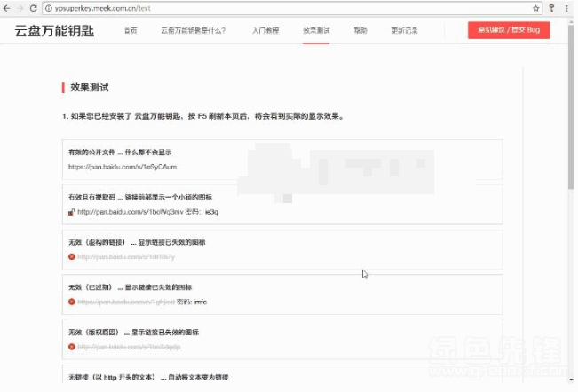Bookmark this page with the star icon
Viewport: 578px width, 392px height.
pyautogui.click(x=535, y=8)
